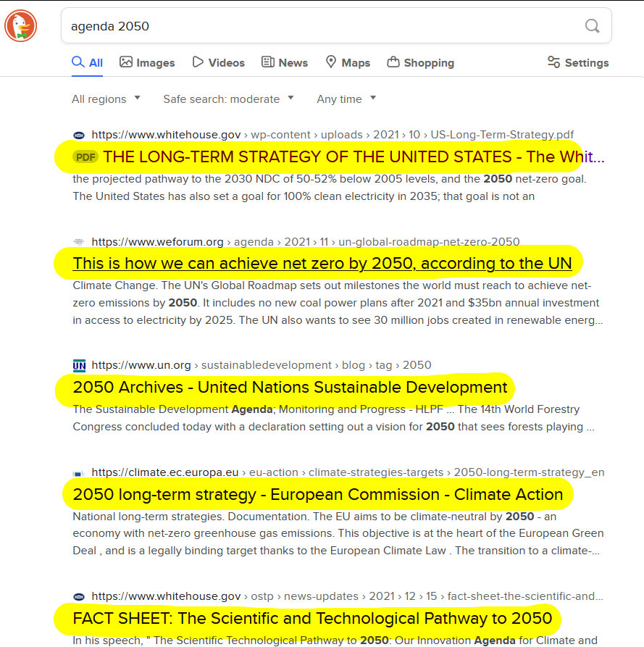This screenshot has width=644, height=647.
Task: Click the UN favicon beside un.org
Action: [x=79, y=366]
